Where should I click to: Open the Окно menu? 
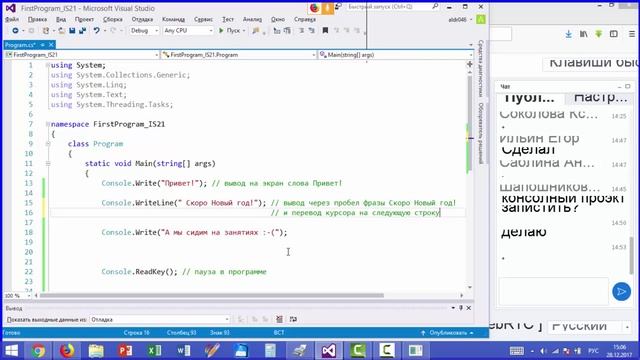278,20
